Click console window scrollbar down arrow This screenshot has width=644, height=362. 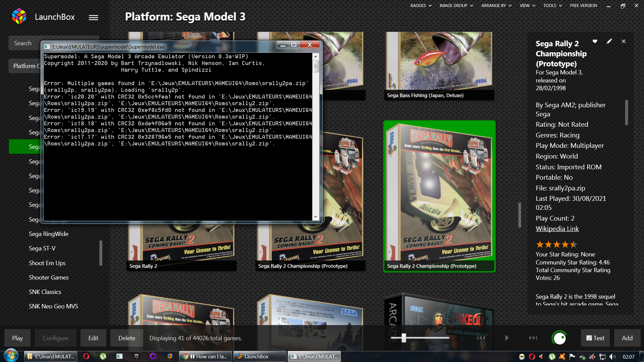click(316, 217)
